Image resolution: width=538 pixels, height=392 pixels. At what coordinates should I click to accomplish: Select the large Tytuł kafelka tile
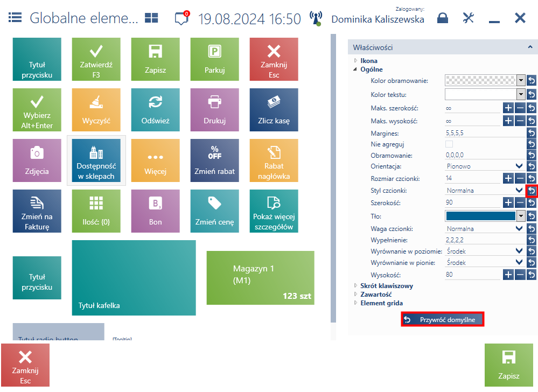pos(134,278)
